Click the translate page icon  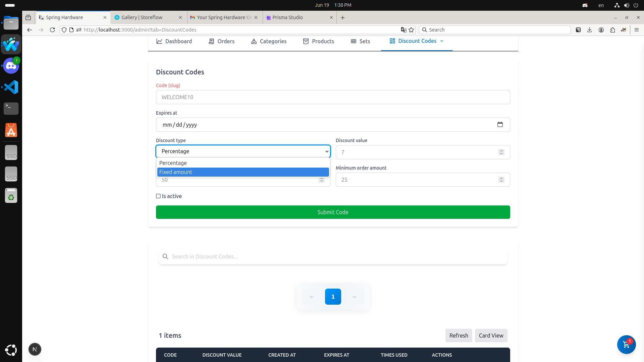point(404,30)
